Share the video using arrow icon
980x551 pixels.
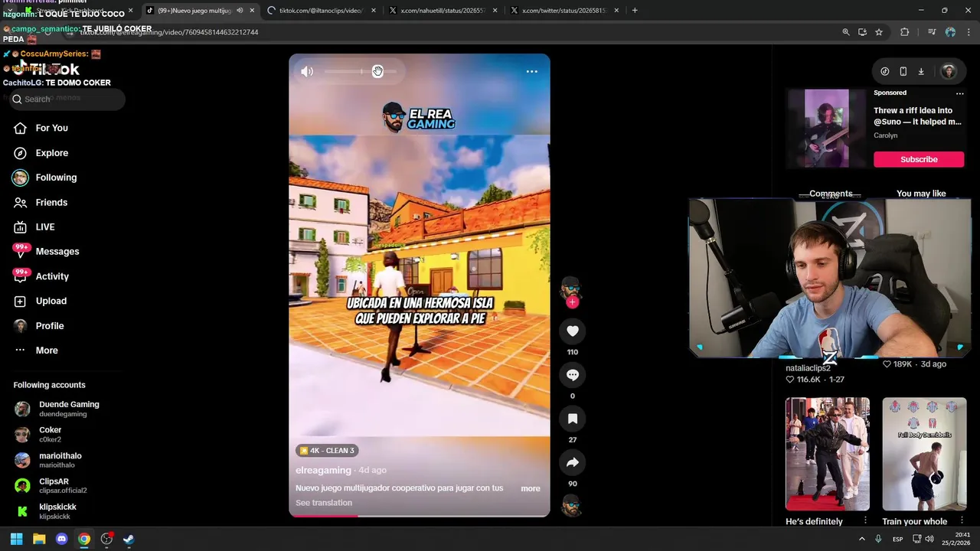tap(572, 462)
